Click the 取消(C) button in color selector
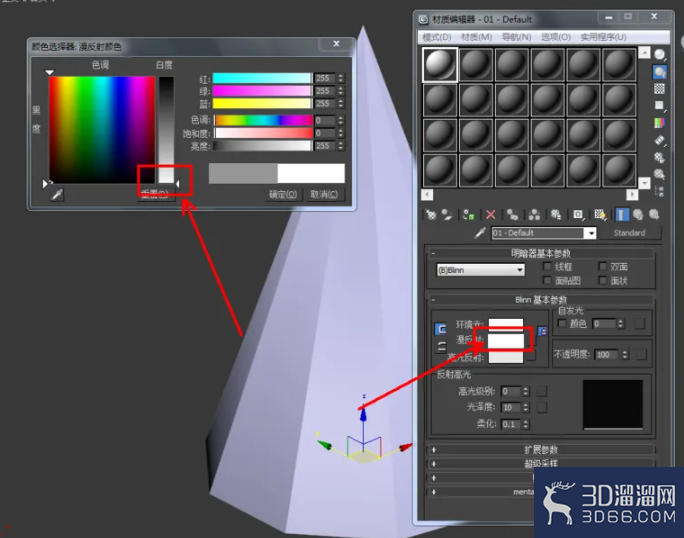Screen dimensions: 684x538 tap(324, 194)
